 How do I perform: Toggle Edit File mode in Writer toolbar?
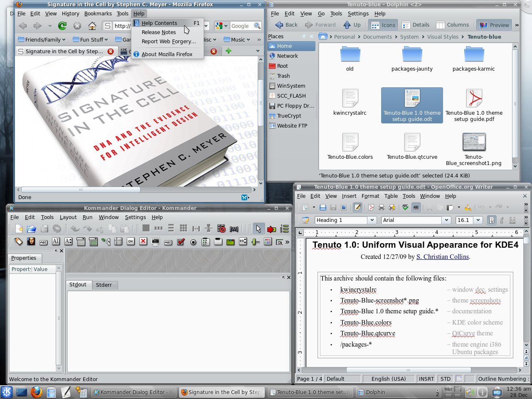pos(357,207)
